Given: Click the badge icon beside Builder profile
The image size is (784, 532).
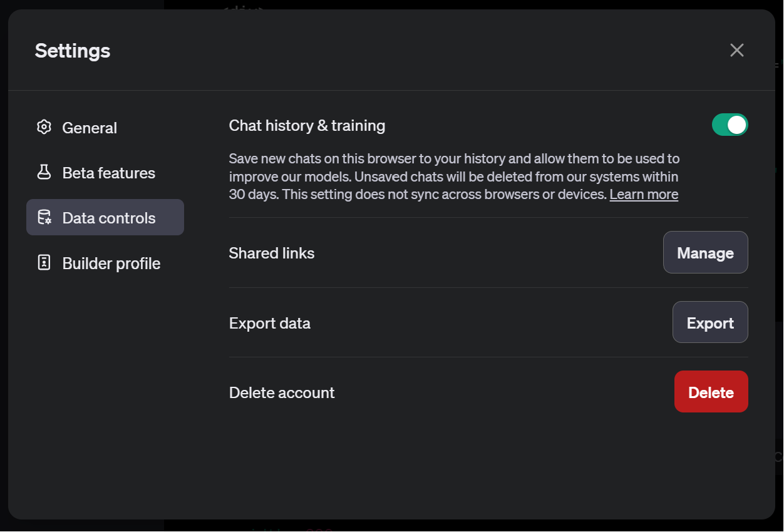Looking at the screenshot, I should point(44,263).
